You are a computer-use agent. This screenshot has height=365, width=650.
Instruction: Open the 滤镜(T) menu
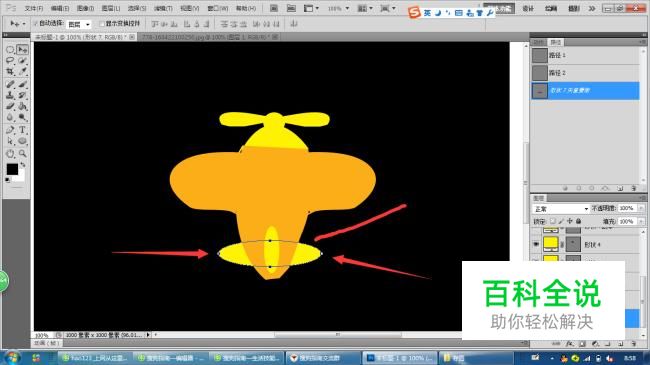[163, 8]
